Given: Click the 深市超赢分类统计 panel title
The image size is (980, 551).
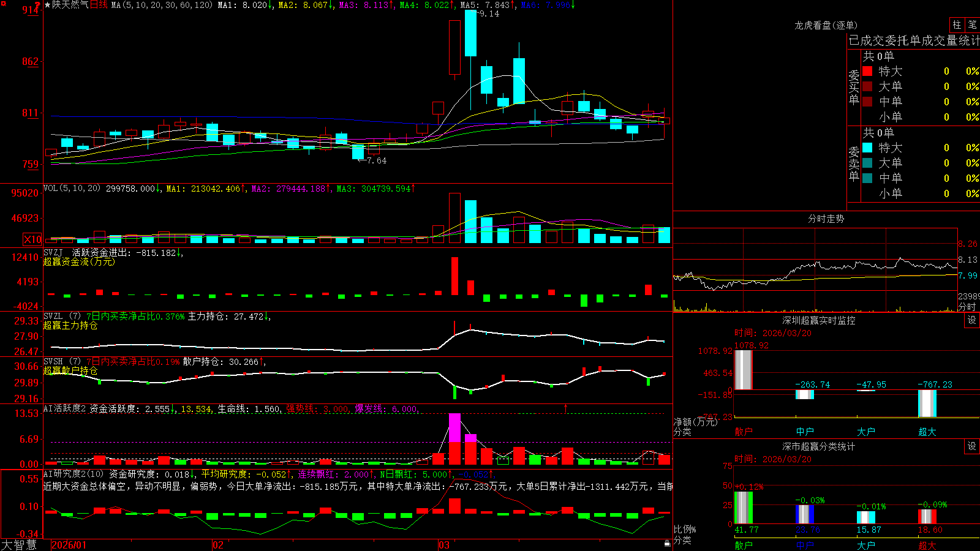Looking at the screenshot, I should (x=818, y=446).
